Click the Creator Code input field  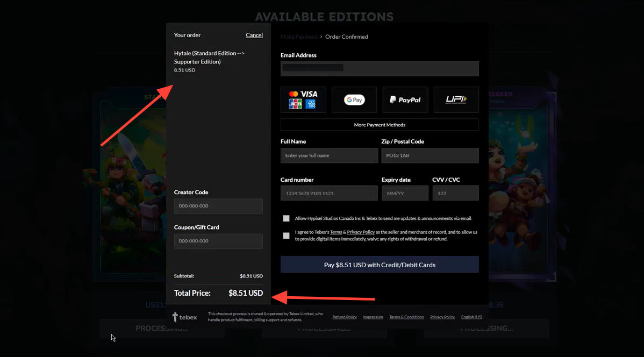coord(218,206)
